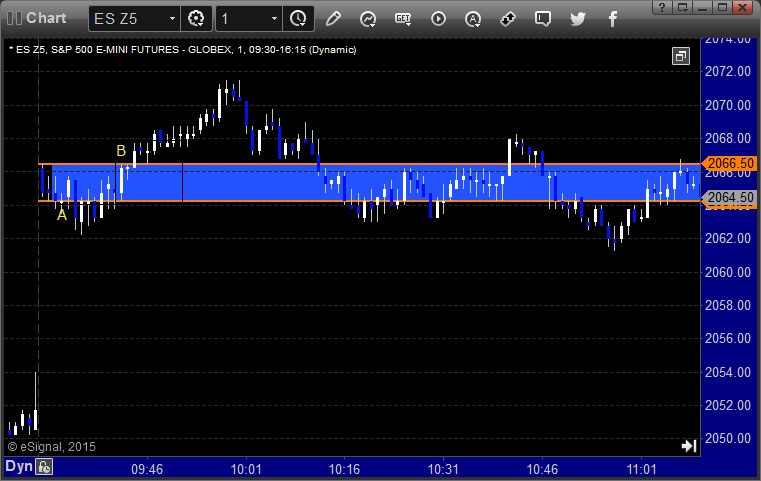
Task: Click the Dyn time mode label
Action: (19, 466)
